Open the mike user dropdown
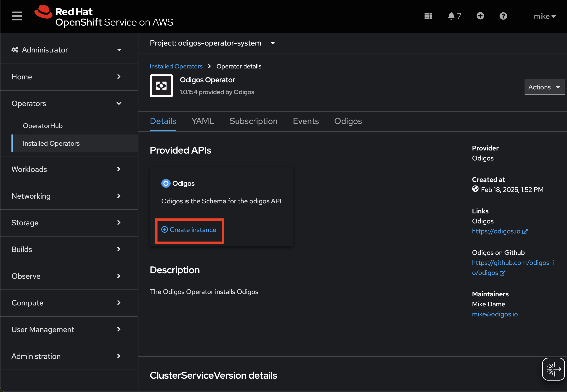567x392 pixels. point(544,16)
